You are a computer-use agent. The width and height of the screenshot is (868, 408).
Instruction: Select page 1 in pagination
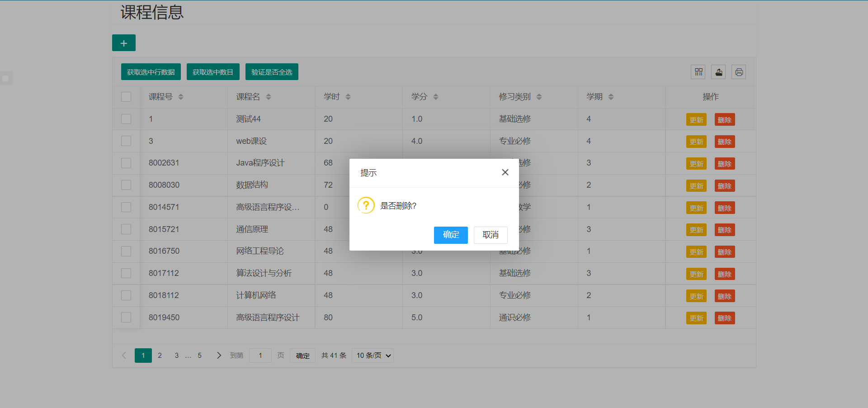[x=143, y=356]
